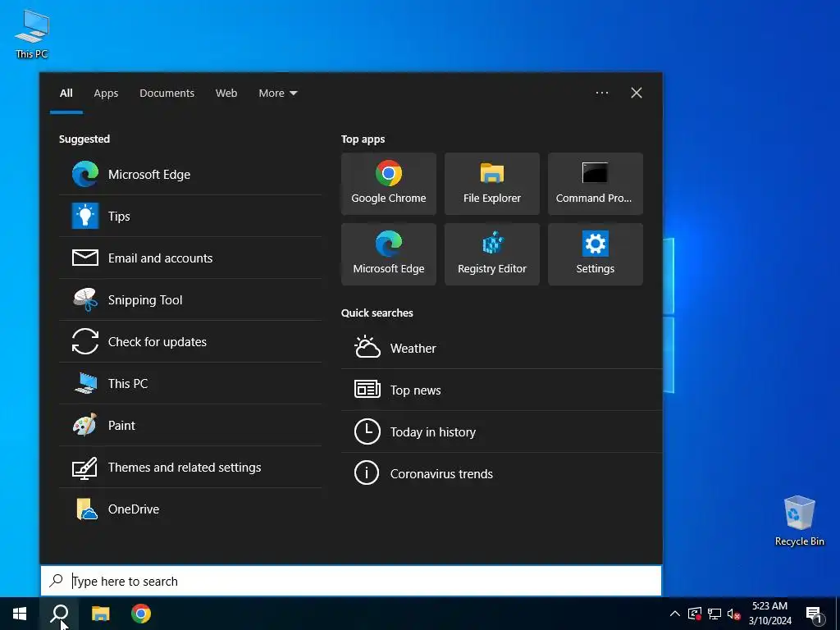Image resolution: width=840 pixels, height=630 pixels.
Task: Launch the Tips app lightbulb icon
Action: (x=85, y=216)
